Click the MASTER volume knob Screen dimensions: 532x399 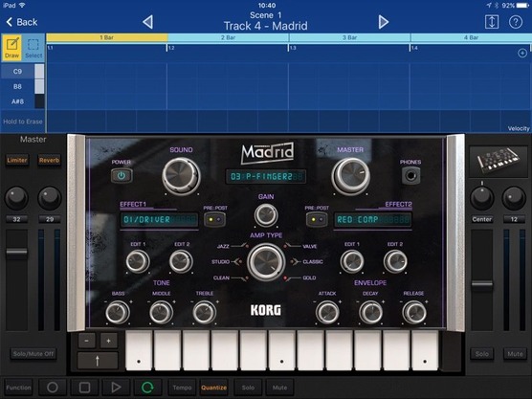point(350,176)
